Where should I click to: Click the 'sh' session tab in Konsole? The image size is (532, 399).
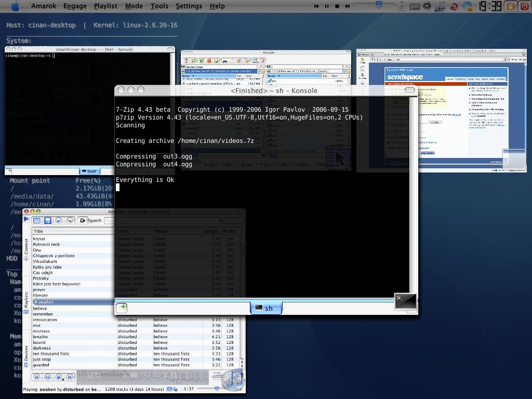coord(266,308)
